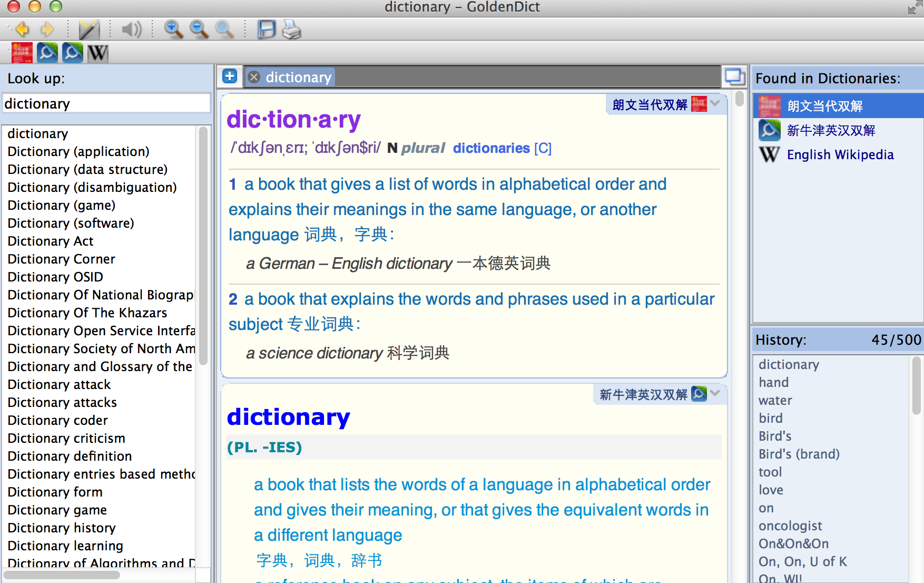Open a new tab with the plus button
924x583 pixels.
tap(230, 76)
